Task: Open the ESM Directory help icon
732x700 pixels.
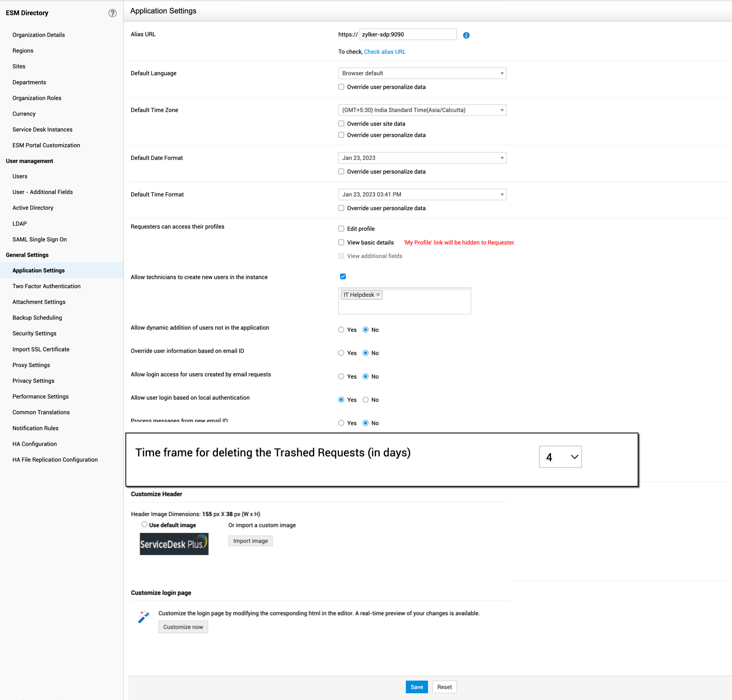Action: pyautogui.click(x=113, y=13)
